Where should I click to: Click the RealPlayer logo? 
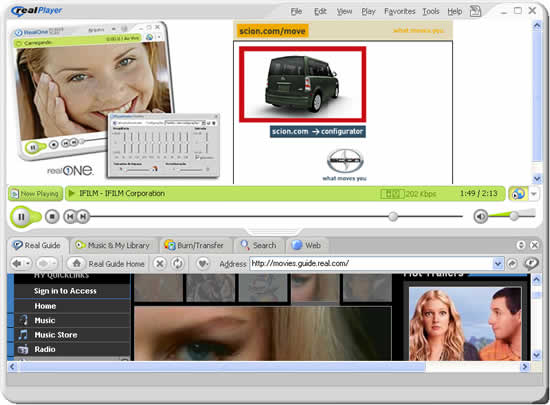click(x=37, y=11)
